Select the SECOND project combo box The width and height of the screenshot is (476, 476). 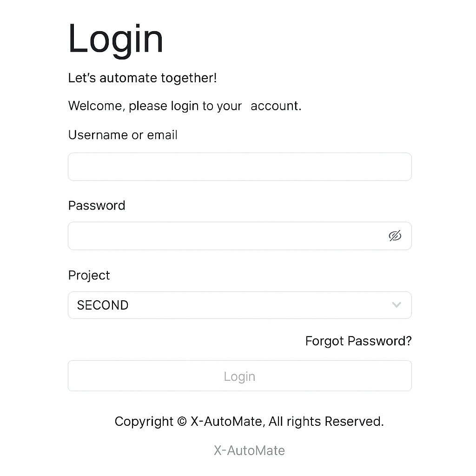[x=239, y=305]
